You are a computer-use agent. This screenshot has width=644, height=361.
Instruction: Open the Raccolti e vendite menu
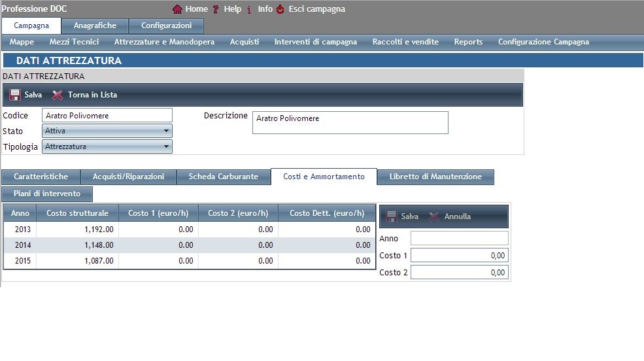coord(405,42)
